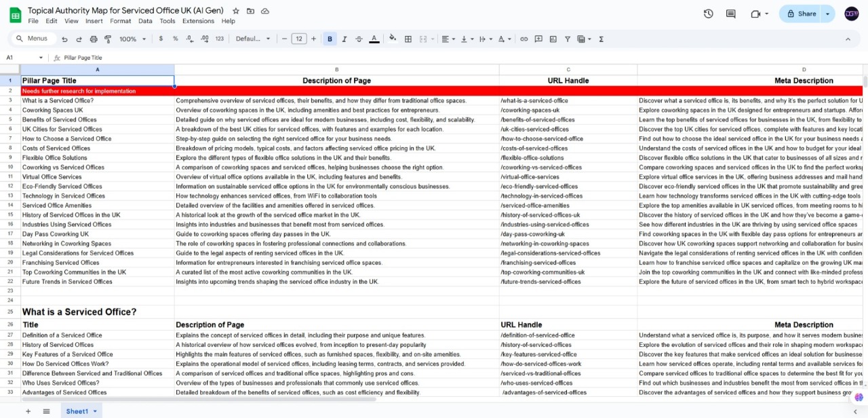Select cell 'Coworking Spaces UK'
The image size is (868, 418).
[x=98, y=110]
